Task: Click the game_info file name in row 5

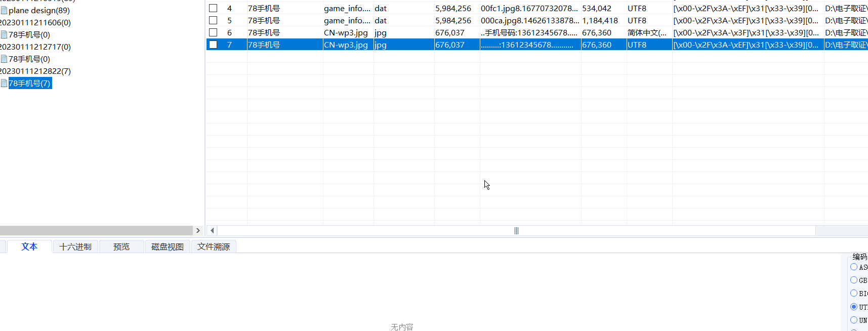Action: pyautogui.click(x=347, y=20)
